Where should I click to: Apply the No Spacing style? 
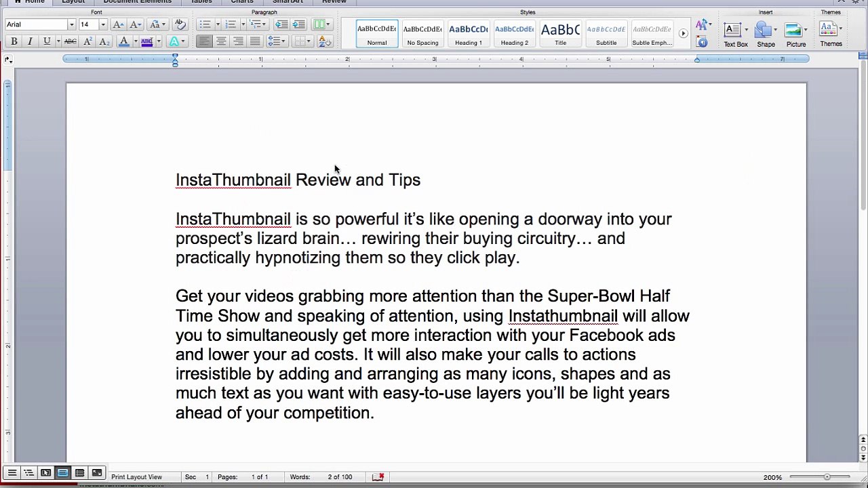click(x=422, y=35)
